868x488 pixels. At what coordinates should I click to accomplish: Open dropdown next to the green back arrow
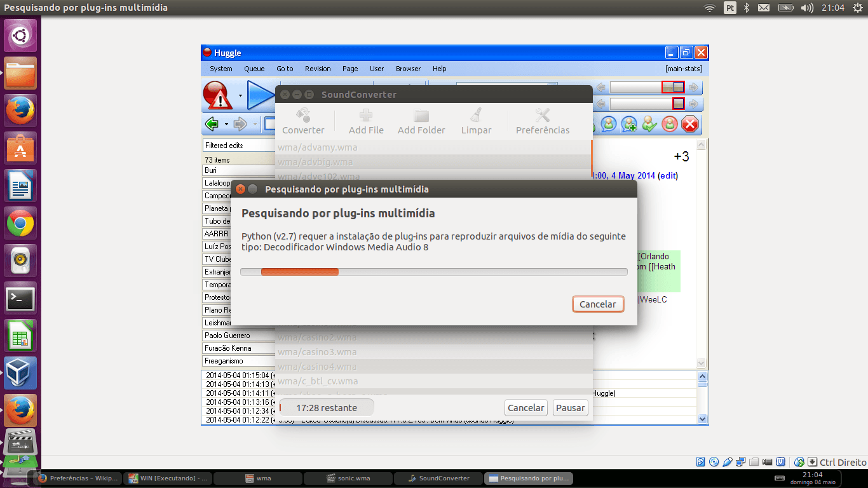pyautogui.click(x=226, y=124)
